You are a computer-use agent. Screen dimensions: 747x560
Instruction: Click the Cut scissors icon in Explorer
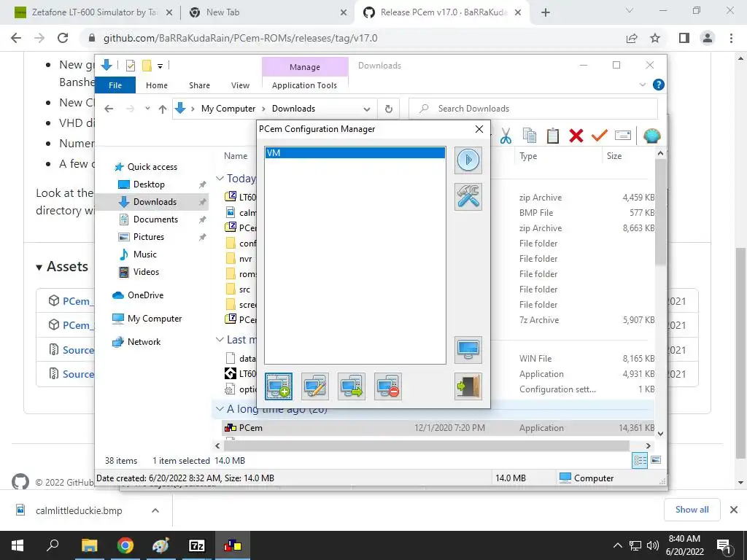coord(506,136)
